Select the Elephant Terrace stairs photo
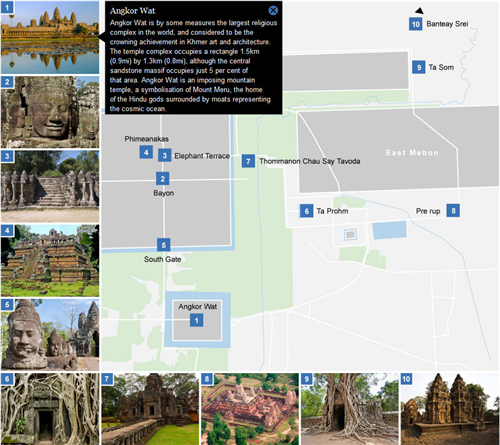 [50, 186]
